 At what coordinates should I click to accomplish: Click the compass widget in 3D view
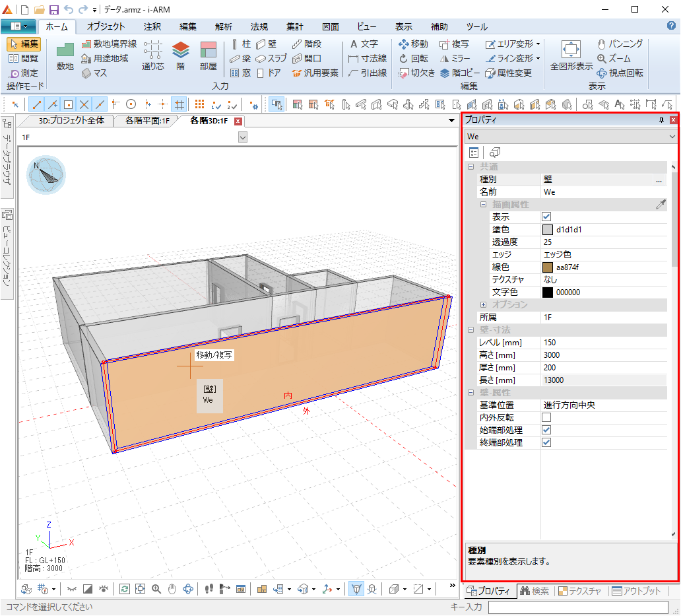point(46,175)
